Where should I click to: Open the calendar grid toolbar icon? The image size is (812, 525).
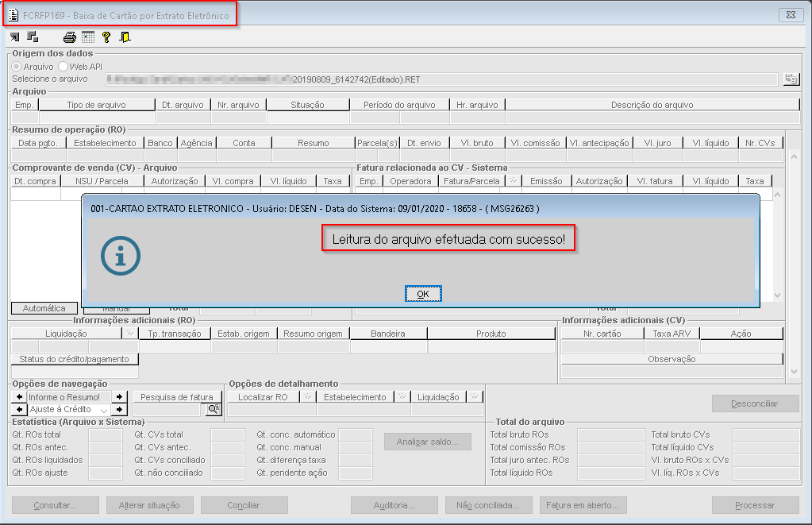(x=88, y=37)
